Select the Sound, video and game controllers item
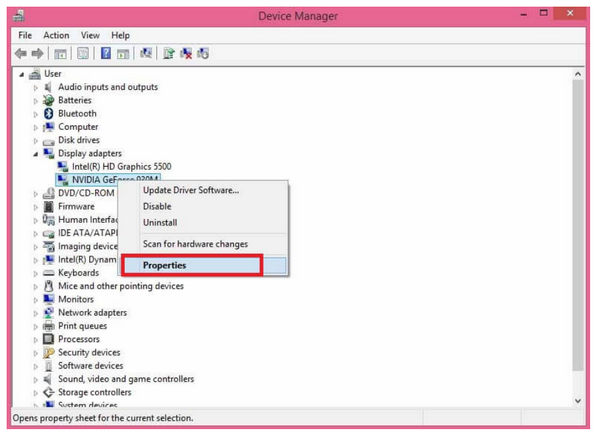This screenshot has height=439, width=600. 126,379
